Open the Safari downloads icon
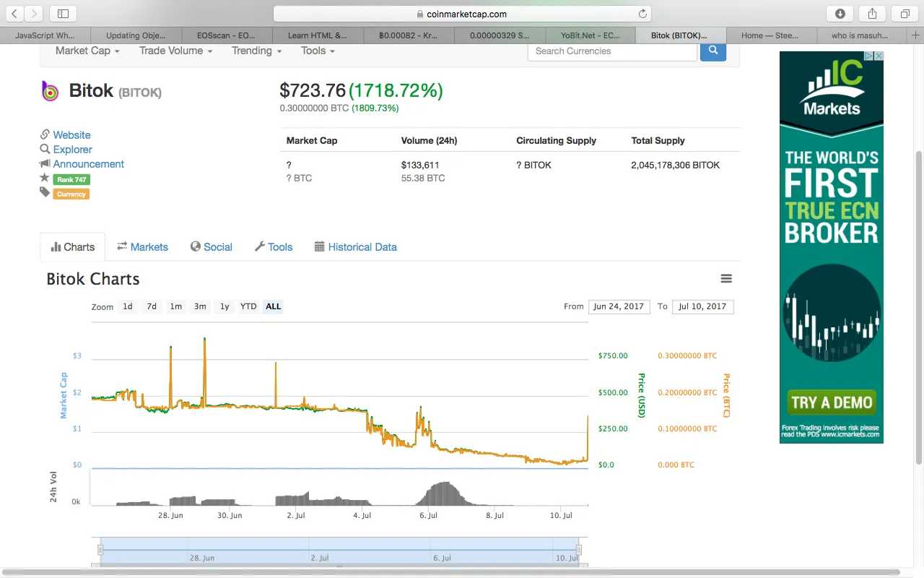Viewport: 924px width, 578px height. click(840, 14)
